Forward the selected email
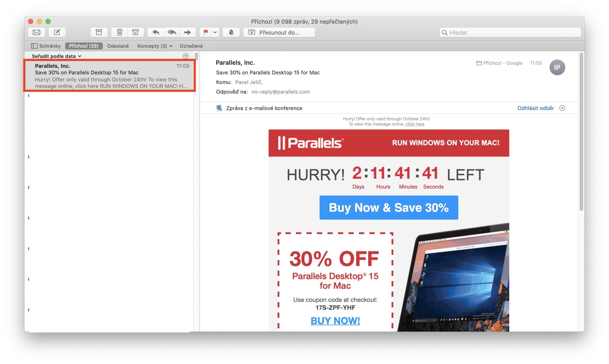Viewport: 609px width, 364px height. coord(188,32)
